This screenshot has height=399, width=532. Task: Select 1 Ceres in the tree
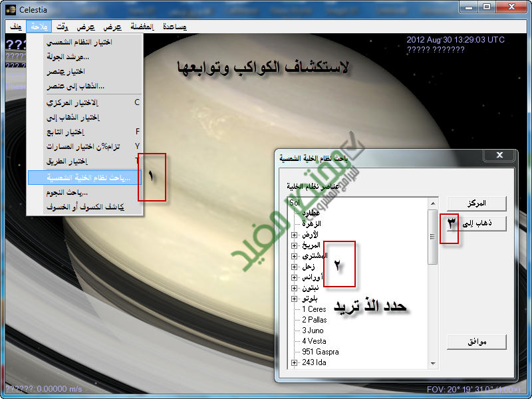[314, 309]
